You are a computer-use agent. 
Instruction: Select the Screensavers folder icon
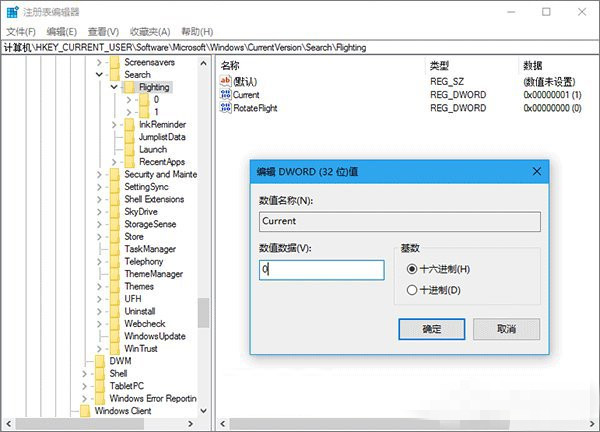[x=115, y=62]
